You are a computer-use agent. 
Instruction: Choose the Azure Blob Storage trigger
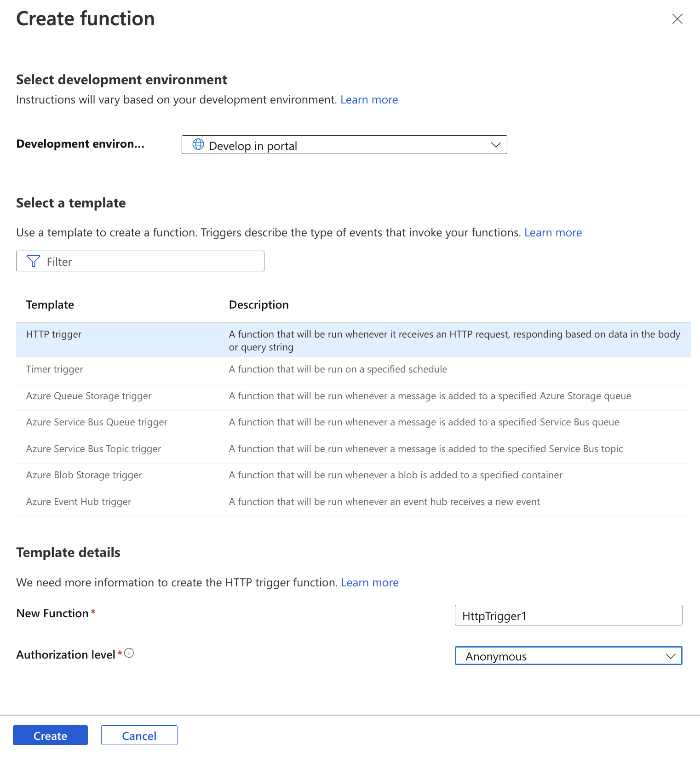click(353, 476)
